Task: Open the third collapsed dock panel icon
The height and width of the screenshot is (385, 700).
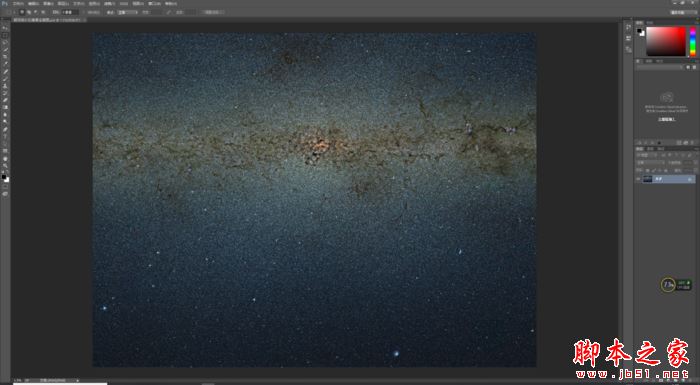Action: click(629, 49)
